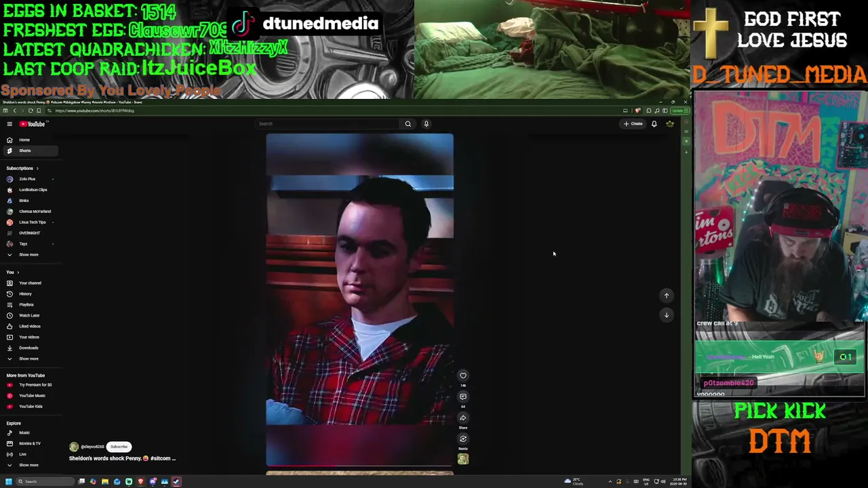This screenshot has width=868, height=488.
Task: Subscribe to @diepvo8265
Action: [x=119, y=447]
